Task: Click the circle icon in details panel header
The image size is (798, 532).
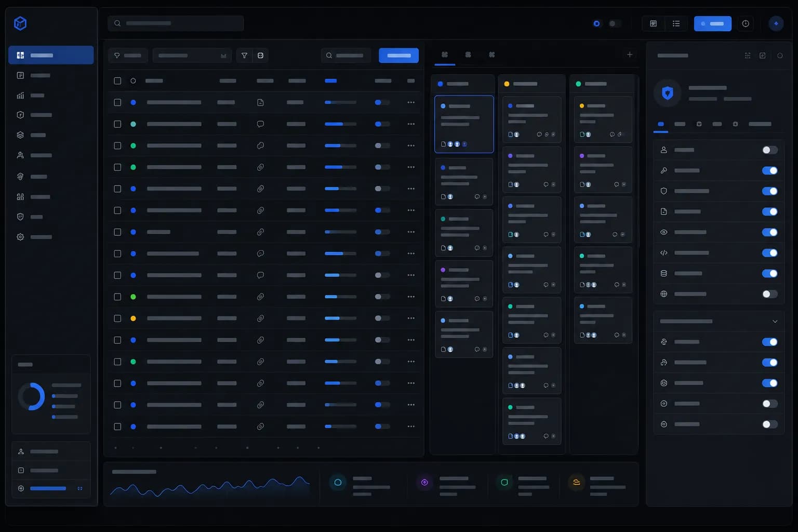Action: [780, 56]
